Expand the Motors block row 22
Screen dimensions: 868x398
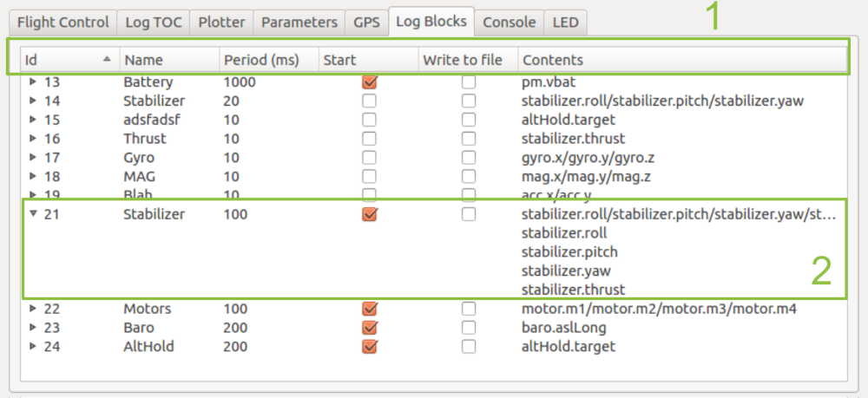coord(33,309)
